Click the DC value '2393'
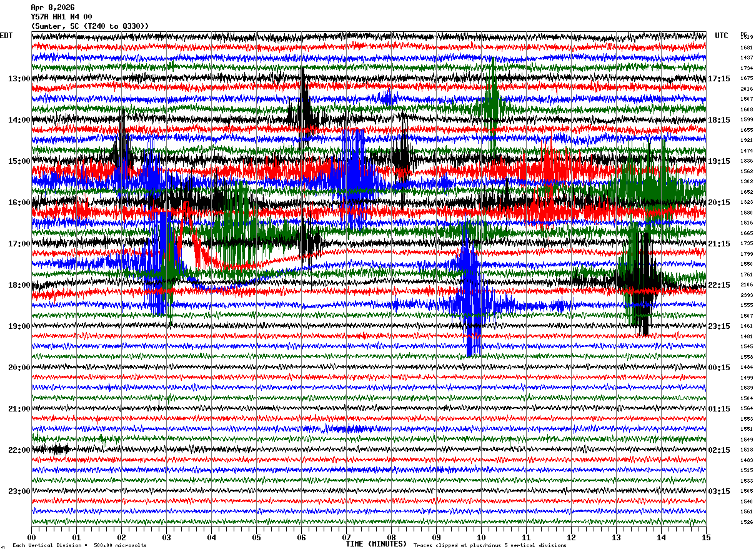Screen dimensions: 756x554 pos(746,295)
